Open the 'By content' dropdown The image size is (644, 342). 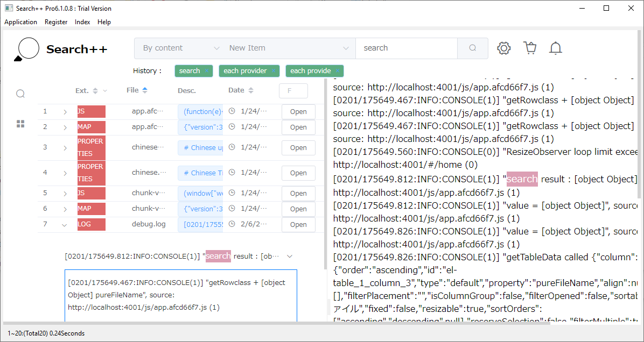tap(181, 48)
